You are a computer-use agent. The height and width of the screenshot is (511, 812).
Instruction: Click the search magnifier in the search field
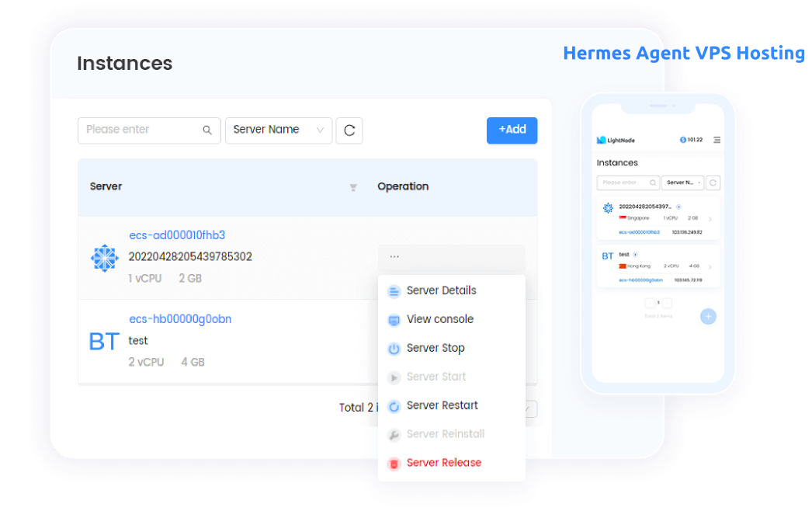206,130
